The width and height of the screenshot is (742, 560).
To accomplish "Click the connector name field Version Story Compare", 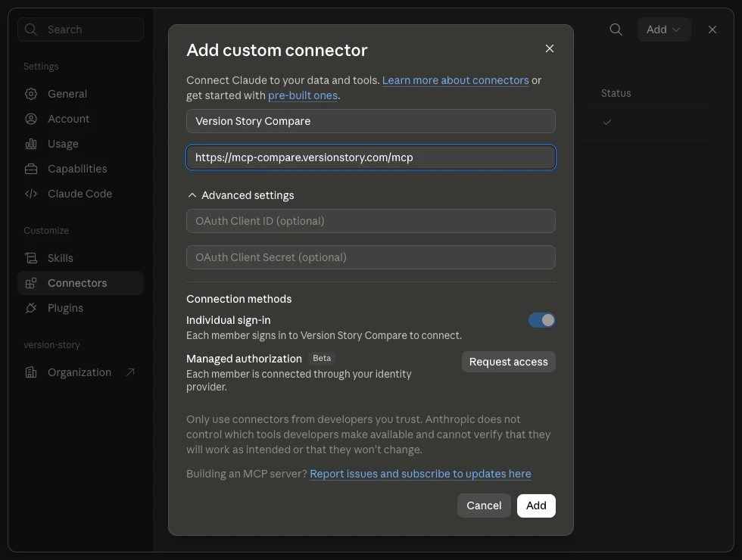I will (370, 121).
